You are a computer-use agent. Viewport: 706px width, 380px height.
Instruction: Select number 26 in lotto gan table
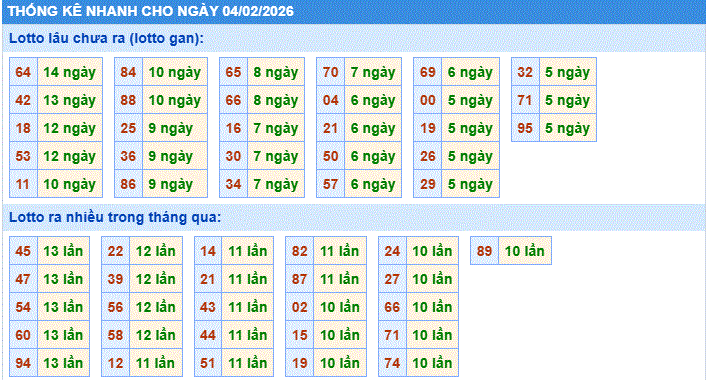(x=428, y=156)
